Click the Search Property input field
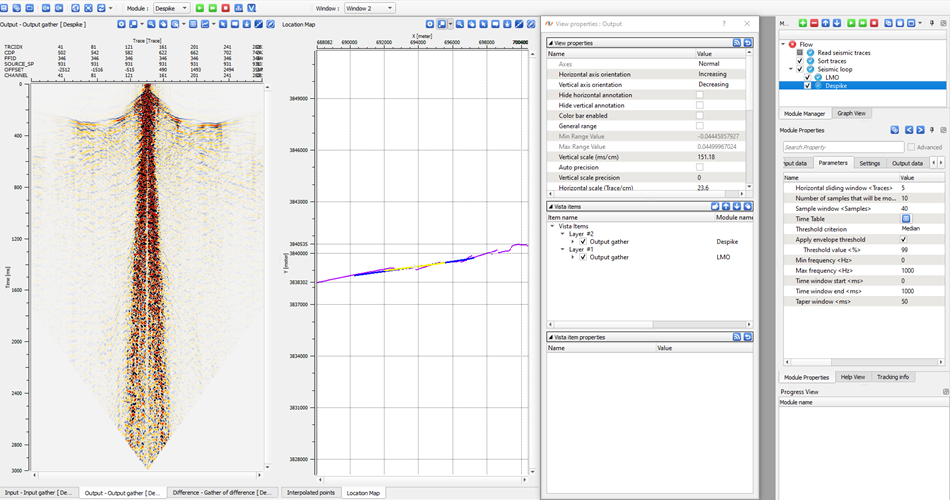This screenshot has width=950, height=500. coord(842,147)
